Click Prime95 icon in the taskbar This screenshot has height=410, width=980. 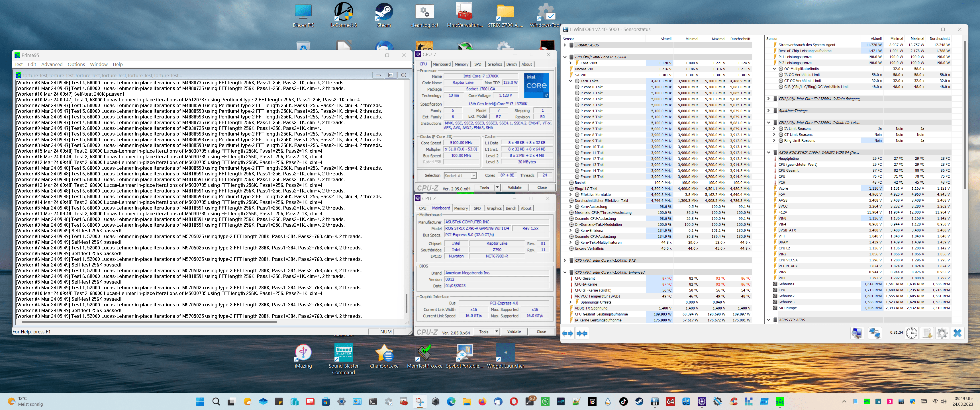pyautogui.click(x=779, y=401)
